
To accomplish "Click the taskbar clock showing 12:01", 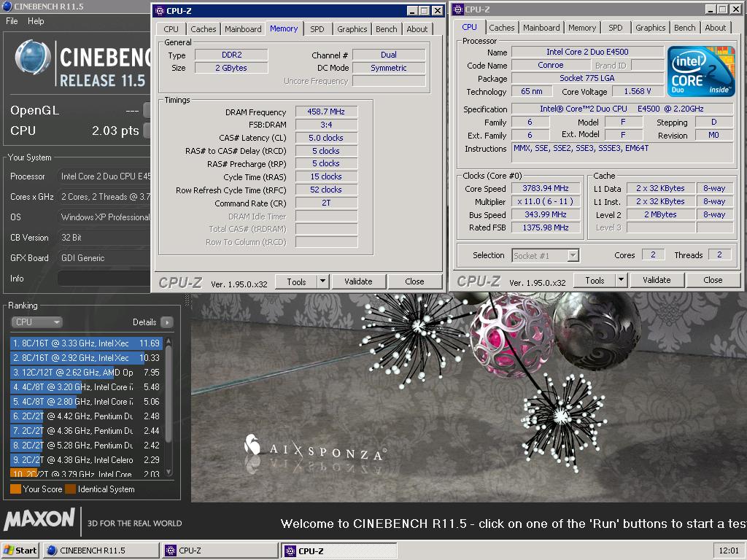I will (729, 551).
